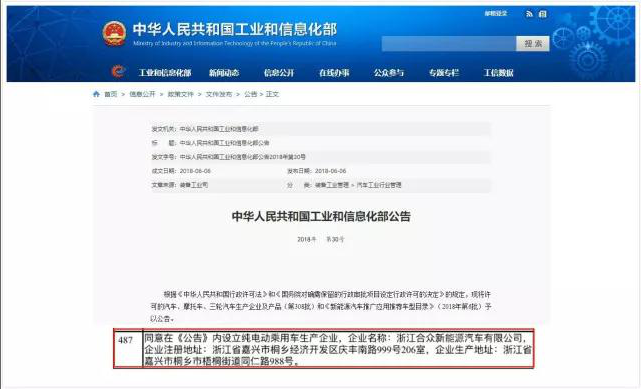641x389 pixels.
Task: Go to 政策文件 in breadcrumb
Action: point(180,94)
